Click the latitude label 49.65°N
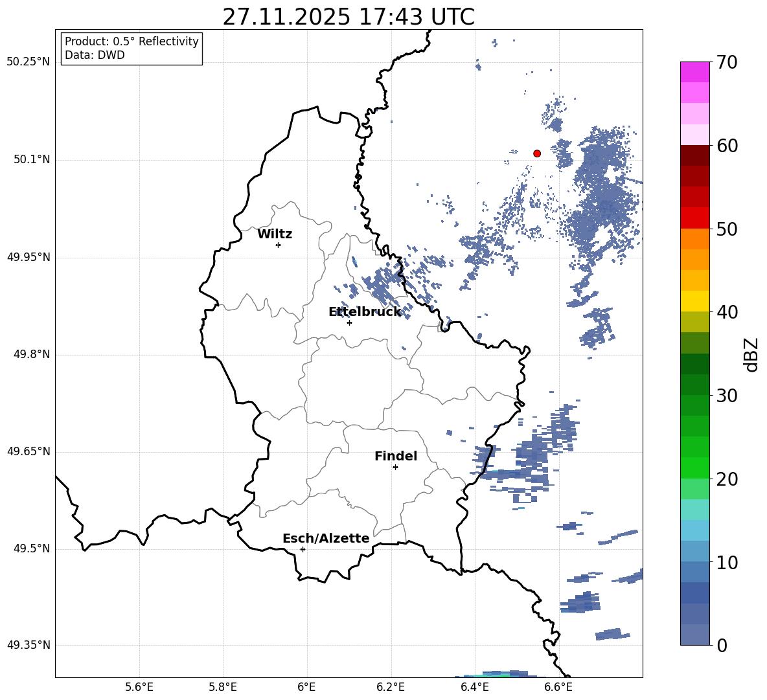The image size is (767, 700). click(29, 451)
